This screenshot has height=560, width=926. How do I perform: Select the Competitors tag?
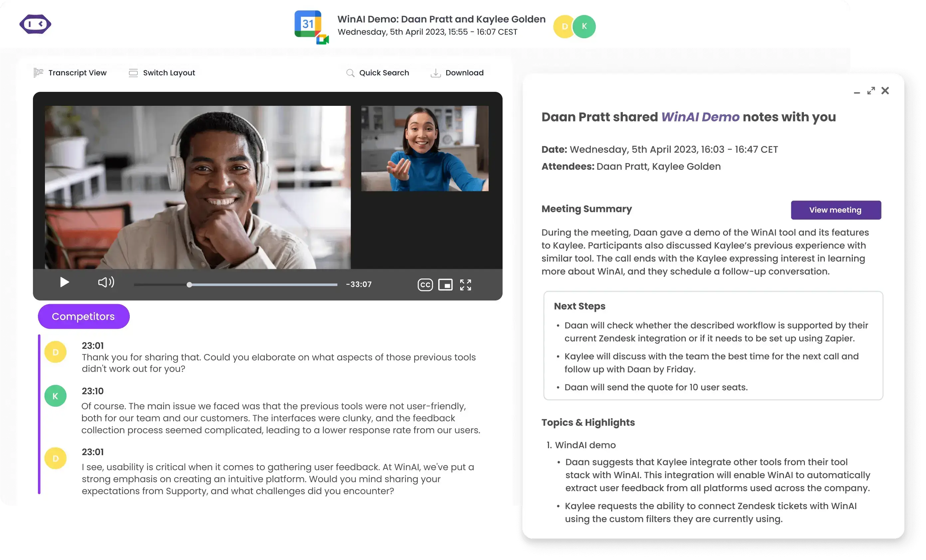[84, 316]
